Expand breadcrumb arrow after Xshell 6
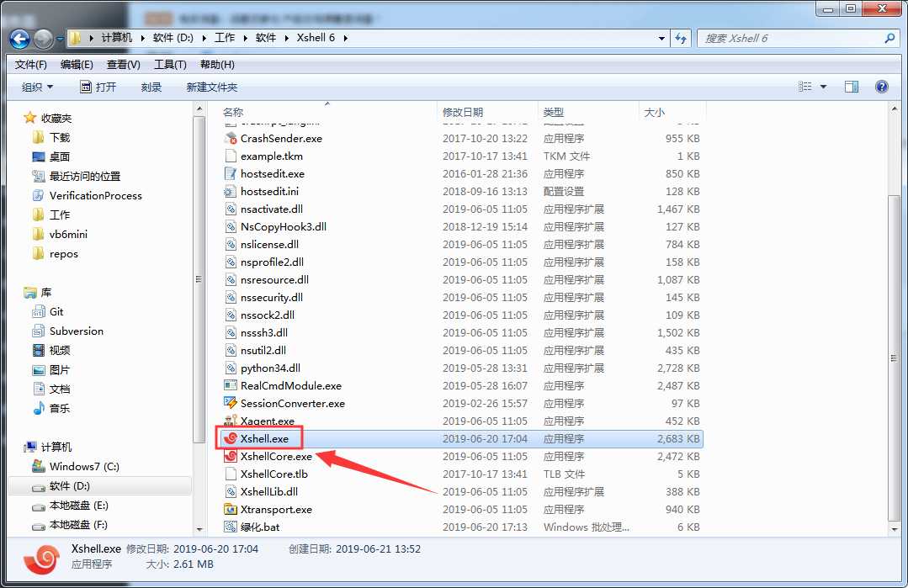Image resolution: width=908 pixels, height=588 pixels. tap(346, 38)
